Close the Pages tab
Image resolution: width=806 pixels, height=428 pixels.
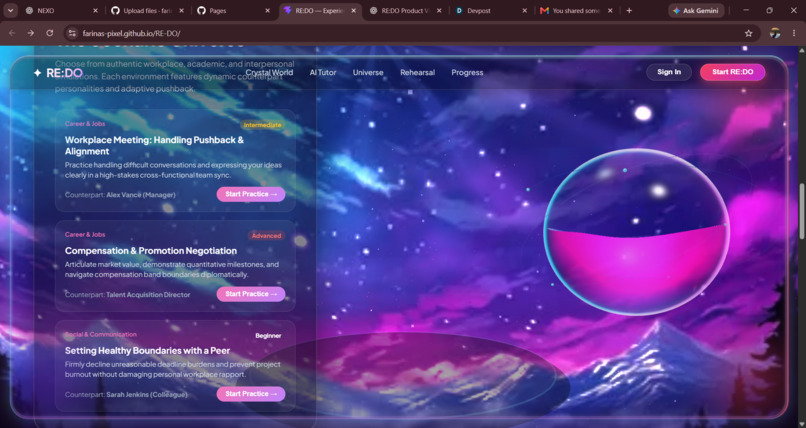(x=267, y=10)
